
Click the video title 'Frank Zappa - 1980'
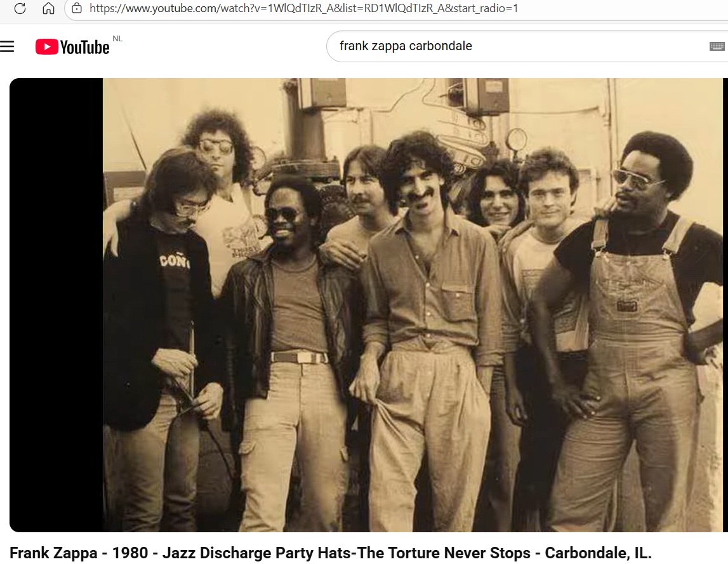coord(79,553)
